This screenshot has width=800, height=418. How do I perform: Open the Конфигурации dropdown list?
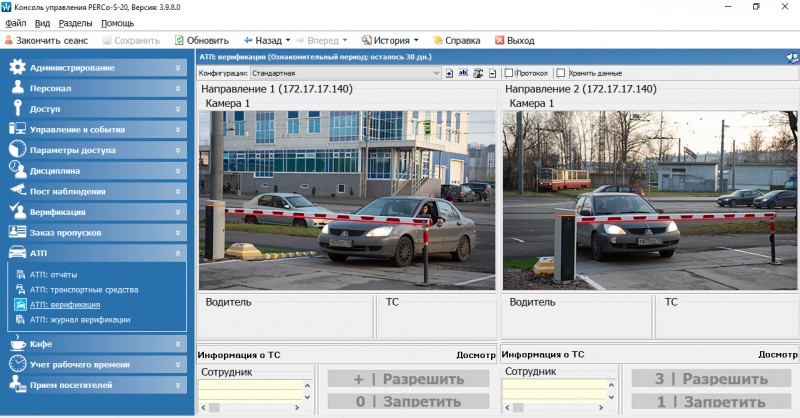click(x=436, y=73)
